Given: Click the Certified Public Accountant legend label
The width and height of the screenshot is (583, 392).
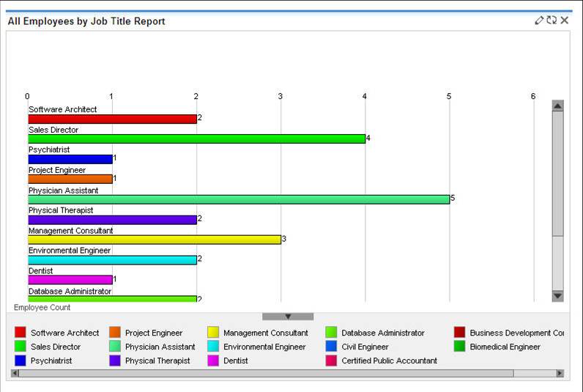Looking at the screenshot, I should [390, 360].
